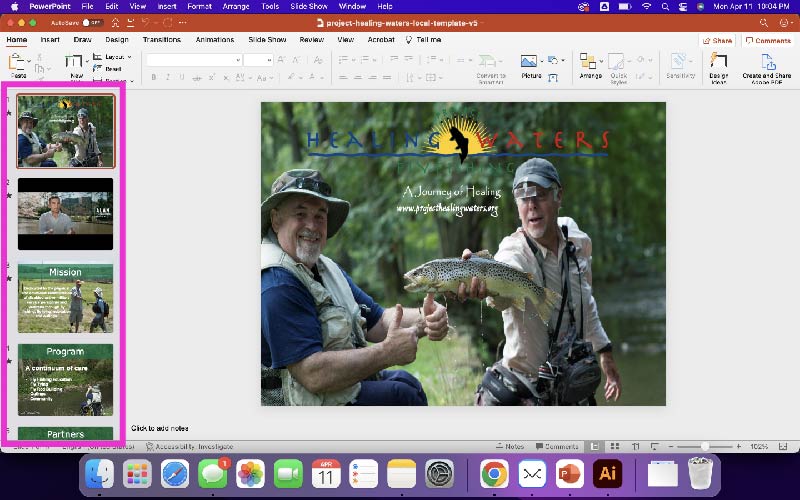800x500 pixels.
Task: Save the presentation from title bar
Action: click(x=131, y=23)
